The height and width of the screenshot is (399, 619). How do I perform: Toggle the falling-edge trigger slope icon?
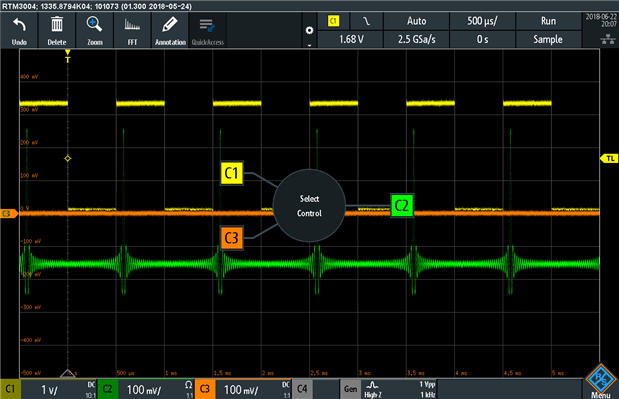366,21
